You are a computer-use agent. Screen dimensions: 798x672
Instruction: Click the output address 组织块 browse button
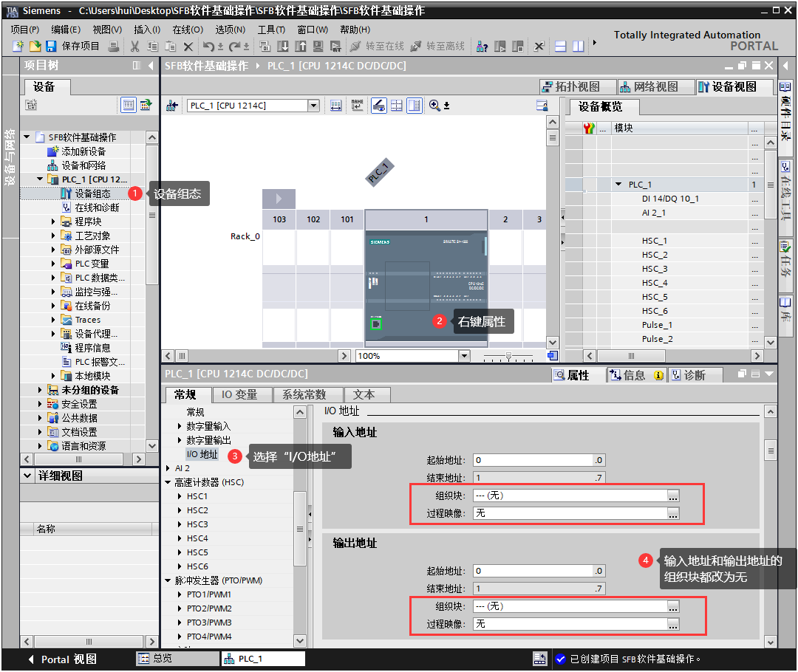pos(673,606)
